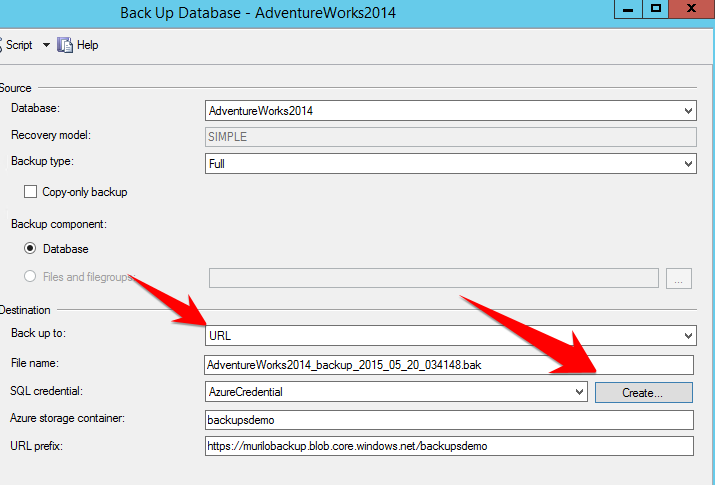The image size is (715, 485).
Task: Click the Recovery model SIMPLE field
Action: coord(451,137)
